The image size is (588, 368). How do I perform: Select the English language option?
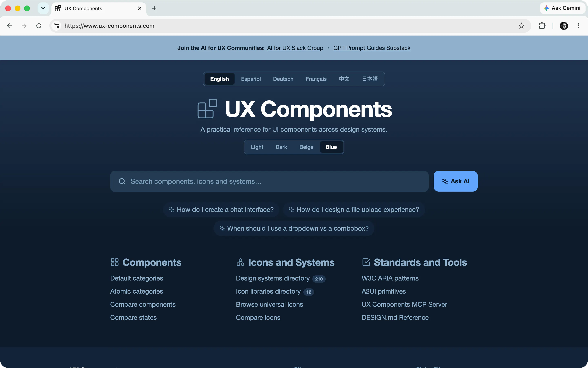[x=219, y=79]
